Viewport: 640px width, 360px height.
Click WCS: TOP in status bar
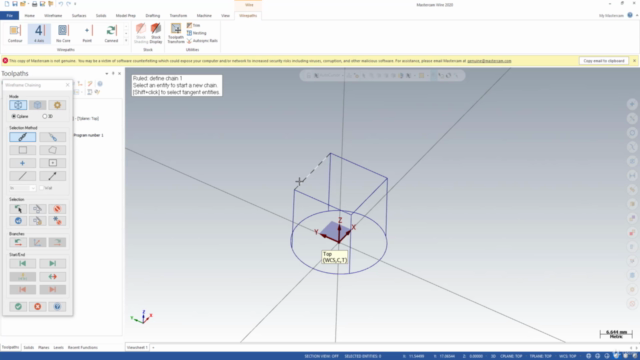(567, 356)
